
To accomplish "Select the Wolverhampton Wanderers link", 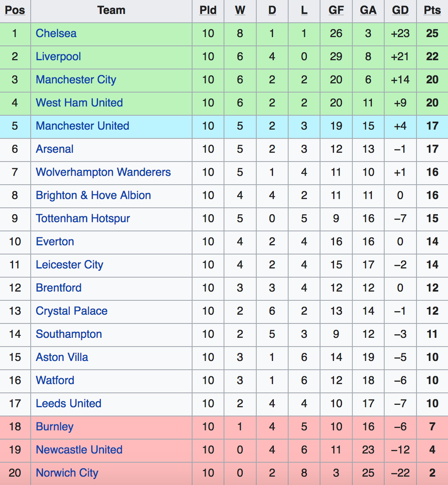I will pos(103,172).
